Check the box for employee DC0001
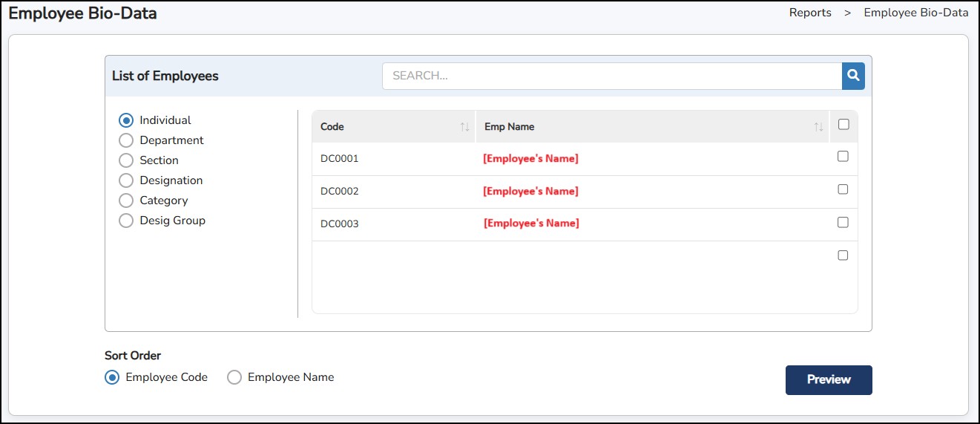Viewport: 980px width, 424px height. pyautogui.click(x=843, y=157)
